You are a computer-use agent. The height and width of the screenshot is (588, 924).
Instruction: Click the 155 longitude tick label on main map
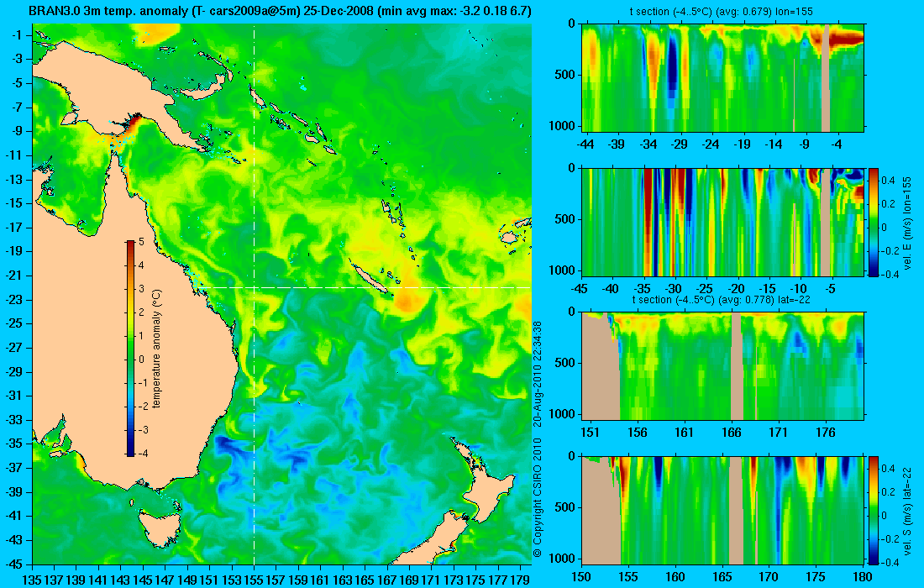tap(254, 581)
